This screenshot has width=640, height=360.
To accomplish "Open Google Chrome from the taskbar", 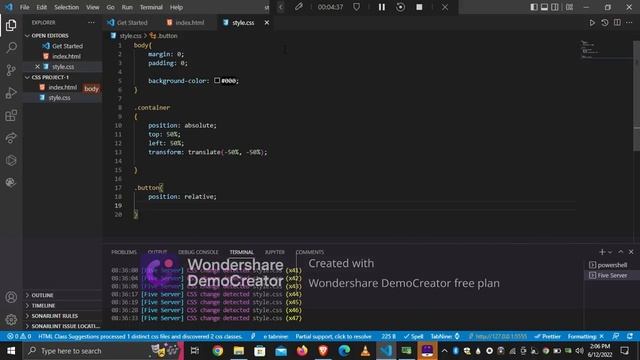I will coord(218,351).
